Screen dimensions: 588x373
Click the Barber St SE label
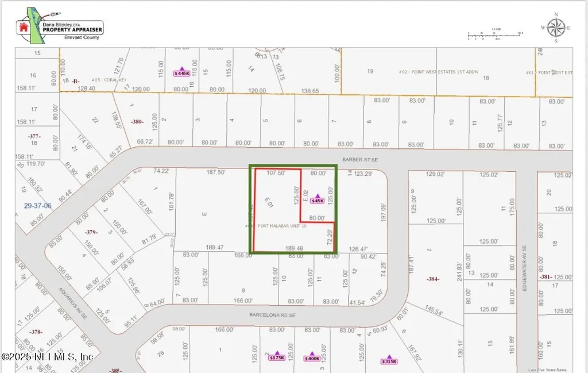click(360, 159)
